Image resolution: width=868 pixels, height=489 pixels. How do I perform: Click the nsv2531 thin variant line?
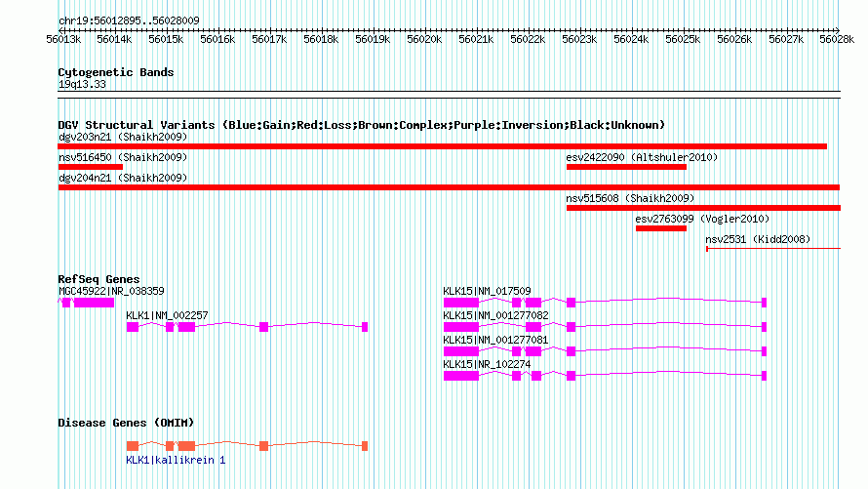773,249
